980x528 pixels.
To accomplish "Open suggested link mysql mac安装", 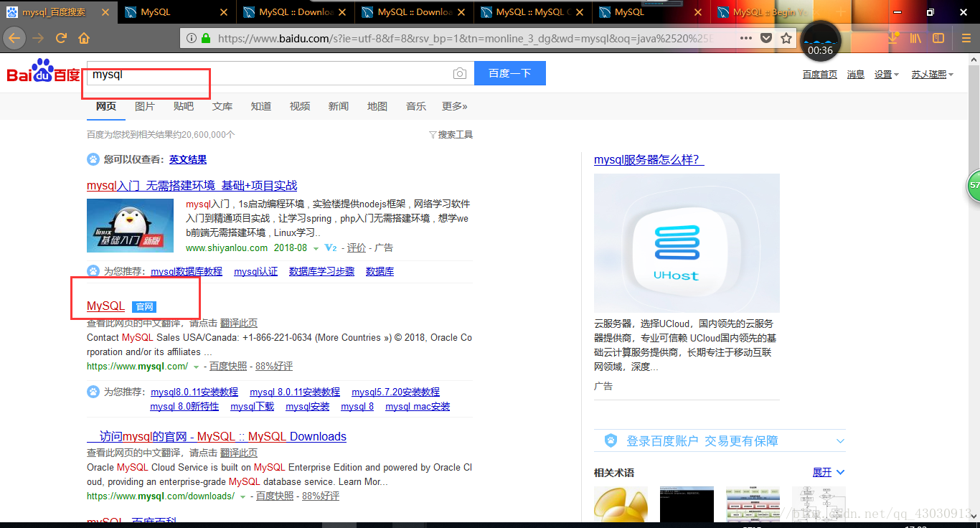I will point(418,406).
